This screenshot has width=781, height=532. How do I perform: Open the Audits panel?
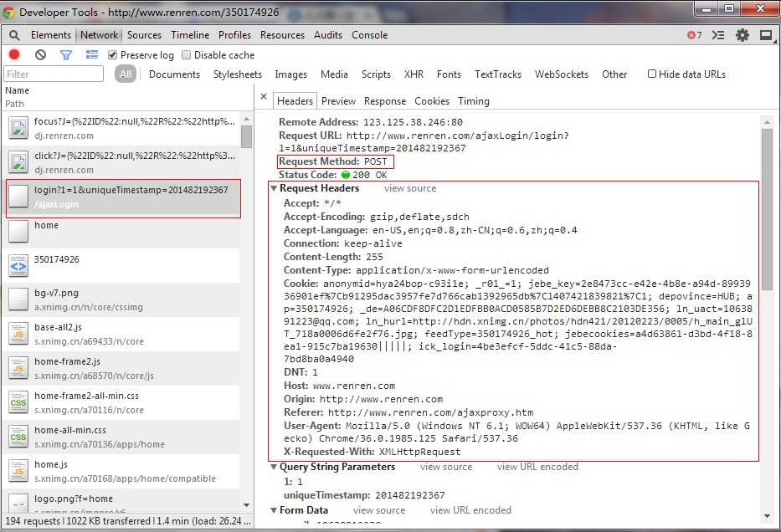328,35
